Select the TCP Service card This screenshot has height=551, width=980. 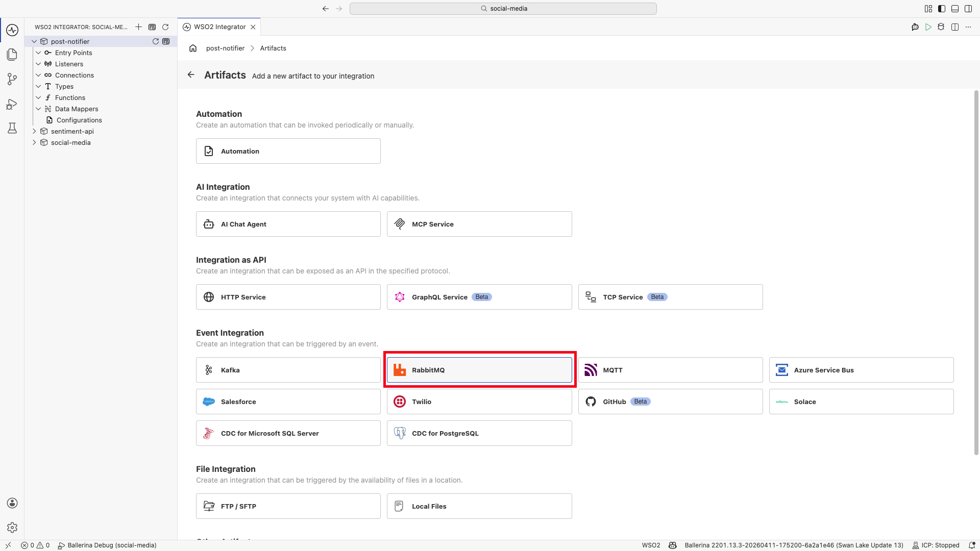coord(671,297)
